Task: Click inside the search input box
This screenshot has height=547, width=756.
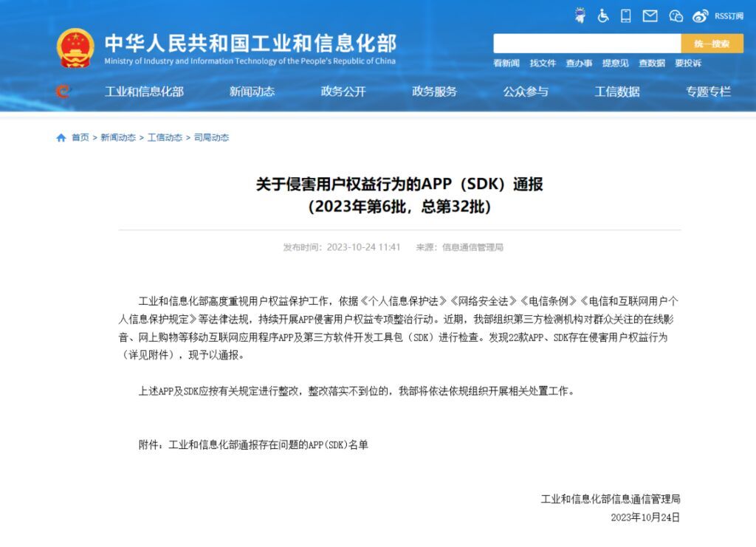Action: [586, 44]
